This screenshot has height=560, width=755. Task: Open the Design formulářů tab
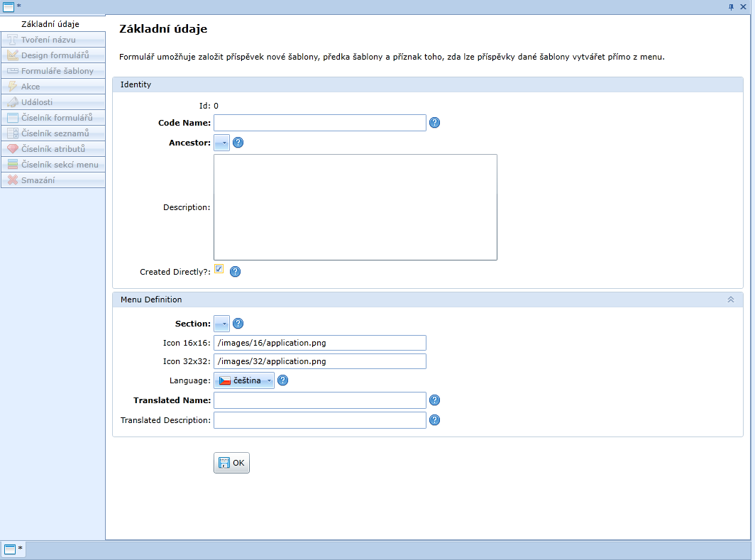pyautogui.click(x=55, y=55)
